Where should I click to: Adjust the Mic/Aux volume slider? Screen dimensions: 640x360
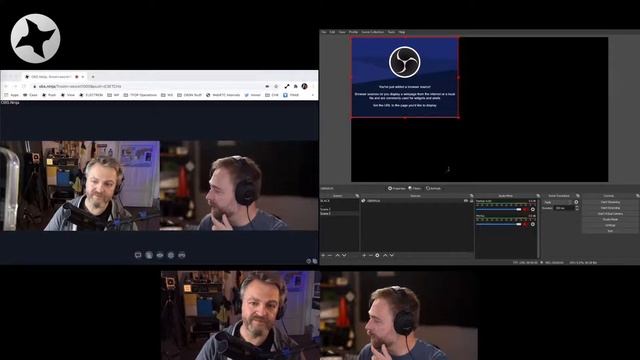[x=499, y=224]
